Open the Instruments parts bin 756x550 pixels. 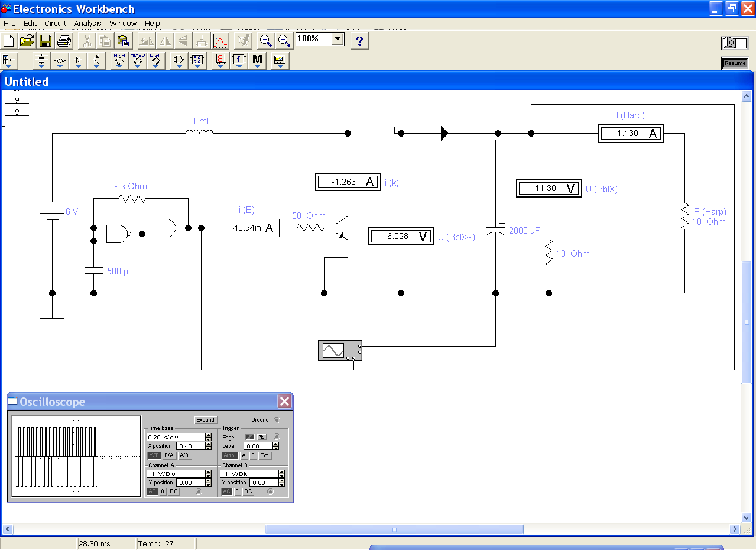(280, 60)
